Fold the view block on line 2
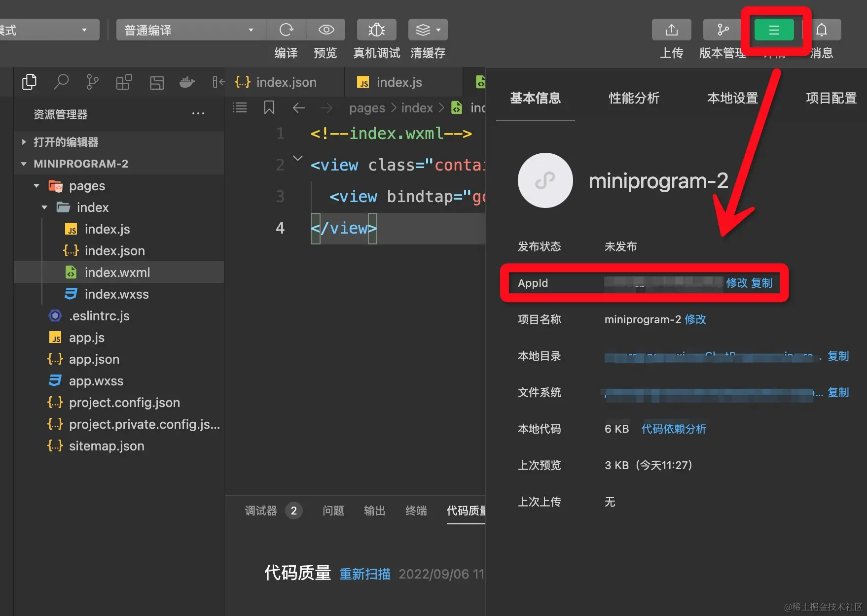The height and width of the screenshot is (616, 867). (x=298, y=158)
